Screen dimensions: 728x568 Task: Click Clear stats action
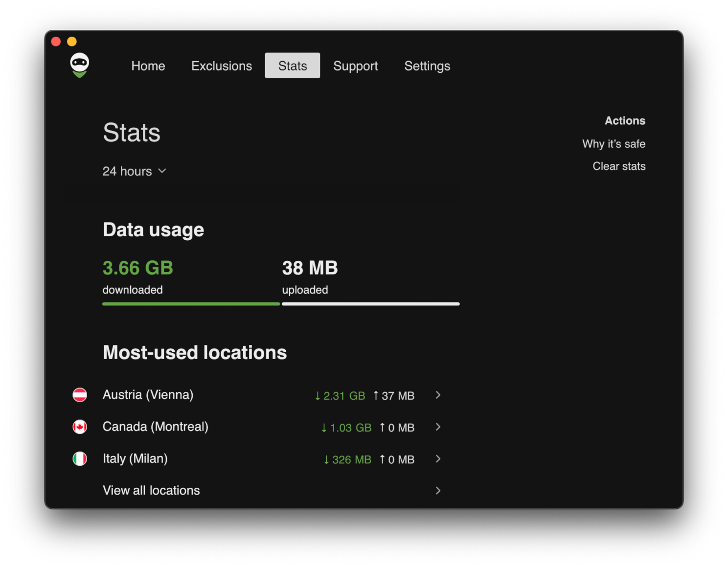click(x=619, y=166)
